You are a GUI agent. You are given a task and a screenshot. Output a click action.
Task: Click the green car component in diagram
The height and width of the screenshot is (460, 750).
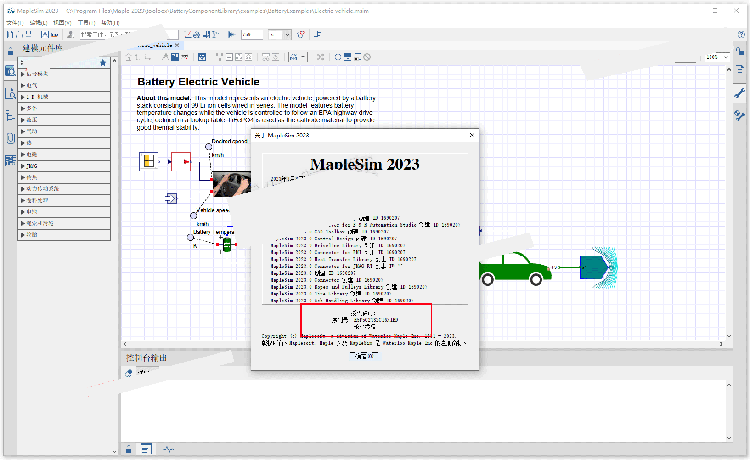513,268
